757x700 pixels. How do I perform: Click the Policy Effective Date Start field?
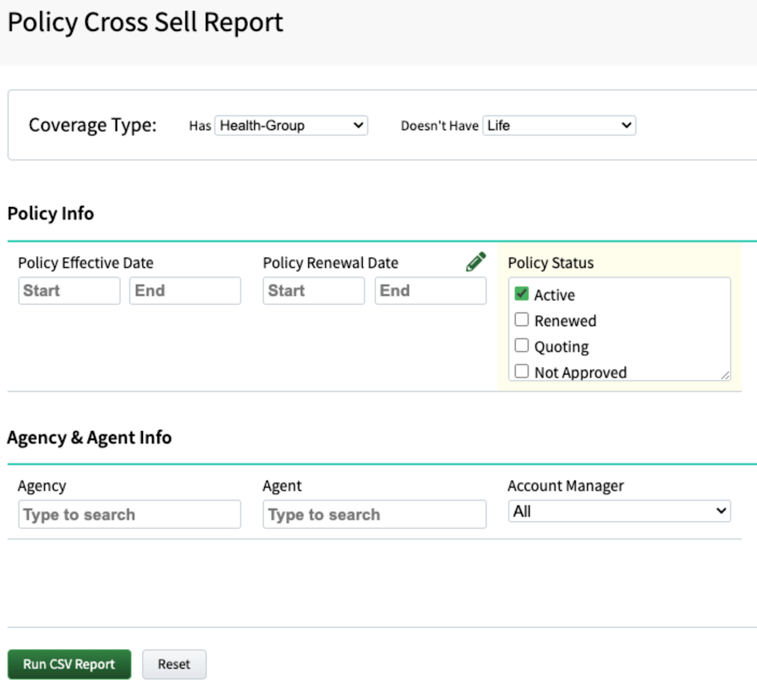(x=69, y=290)
